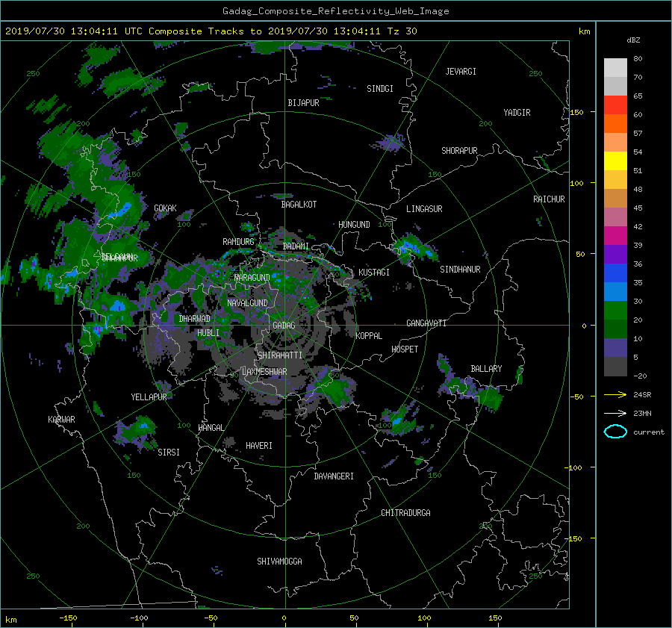Click the YELLAPUR city label
The height and width of the screenshot is (628, 672).
point(149,397)
